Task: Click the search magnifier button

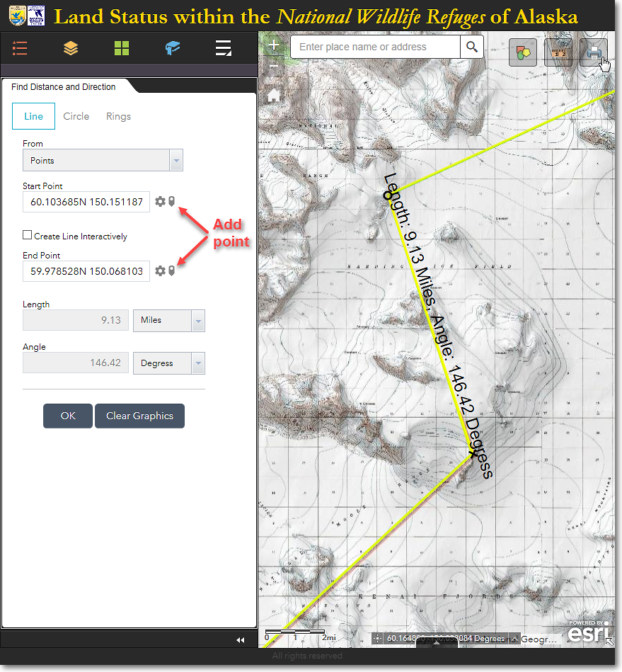Action: pos(471,47)
